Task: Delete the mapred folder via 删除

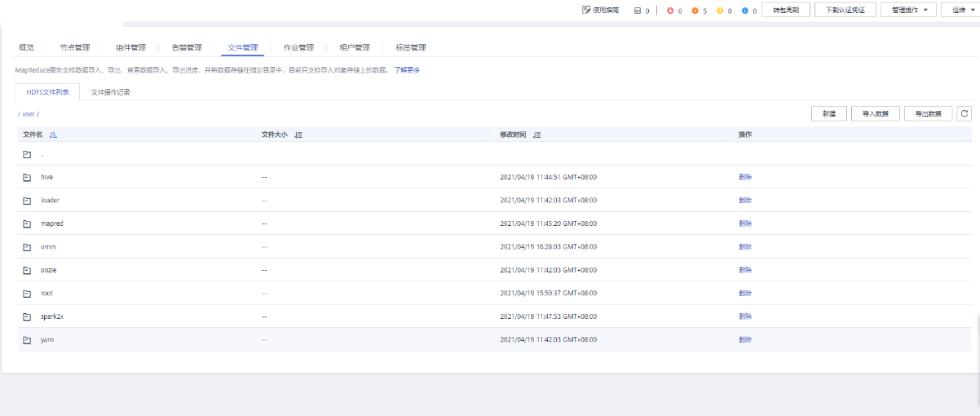Action: tap(745, 223)
